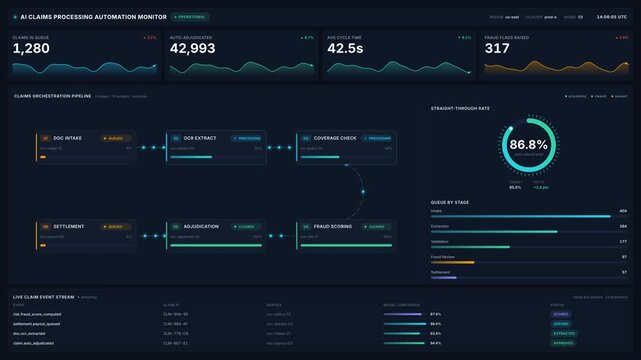Click the Live Claim Event Stream heading

[44, 297]
